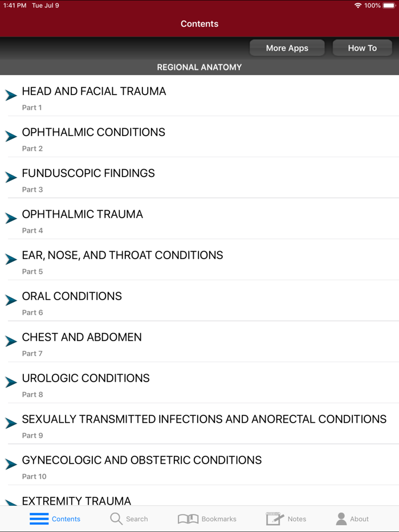This screenshot has width=399, height=532.
Task: Click the More Apps button
Action: [287, 48]
